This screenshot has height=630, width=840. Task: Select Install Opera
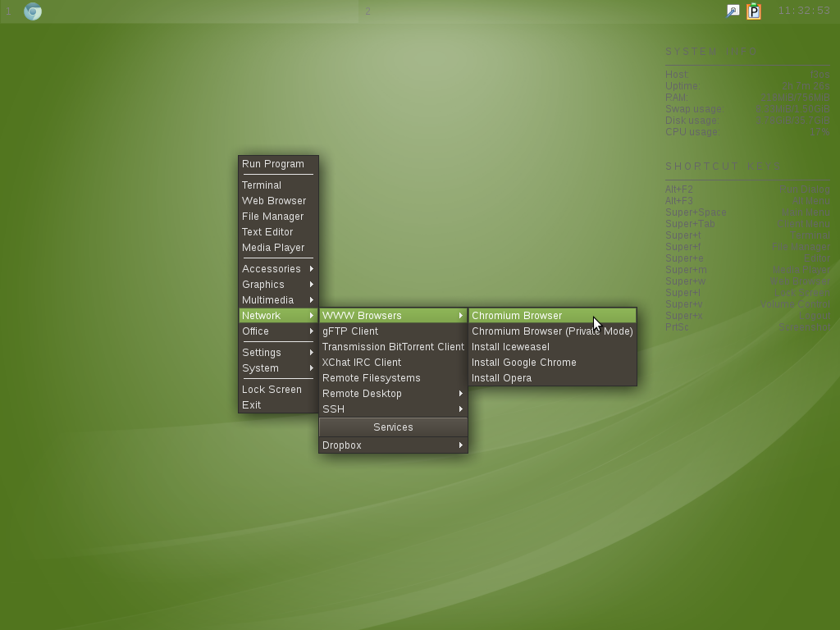pyautogui.click(x=552, y=377)
